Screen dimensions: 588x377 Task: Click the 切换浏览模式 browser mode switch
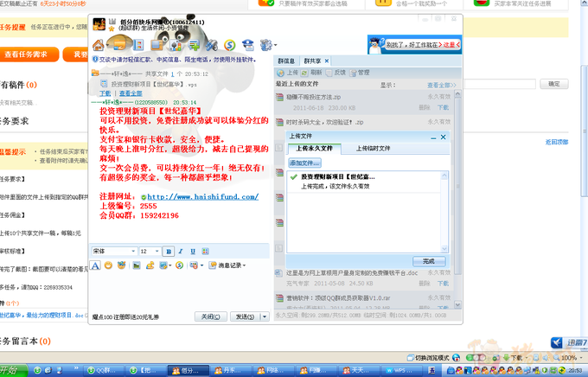pos(428,357)
